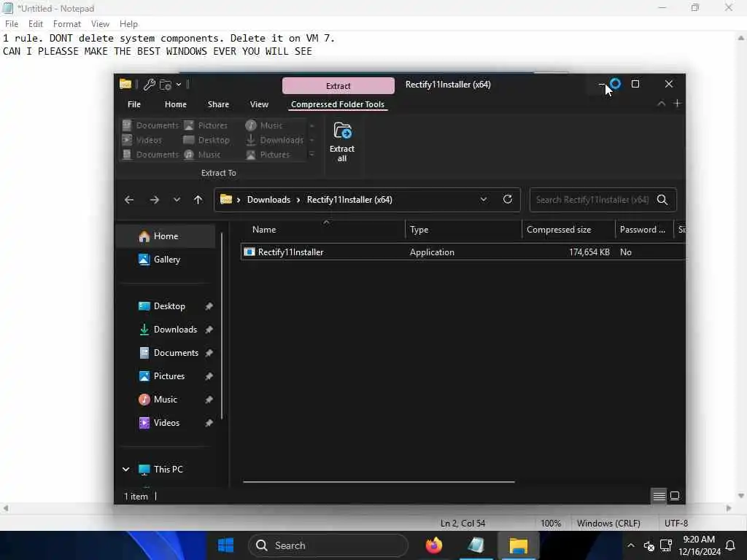The image size is (747, 560).
Task: Sort by Password column header
Action: [644, 230]
